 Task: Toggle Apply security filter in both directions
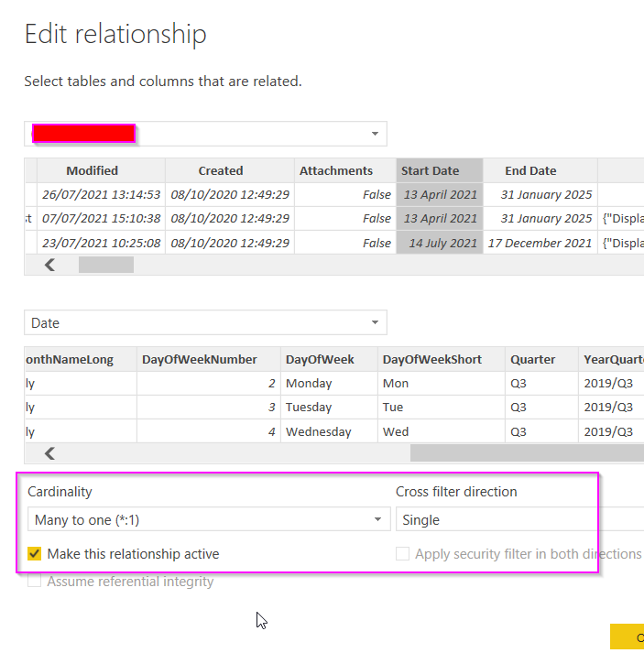pos(402,554)
